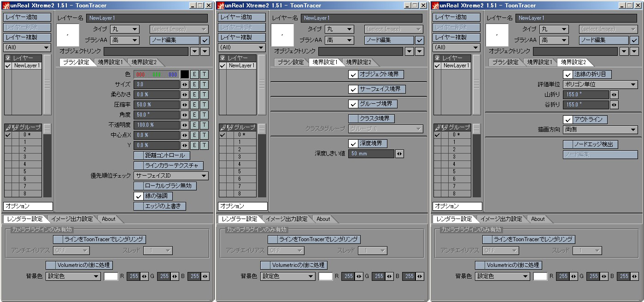Screen dimensions: 644x302
Task: Click the T button for 柔らかさ row
Action: 204,95
